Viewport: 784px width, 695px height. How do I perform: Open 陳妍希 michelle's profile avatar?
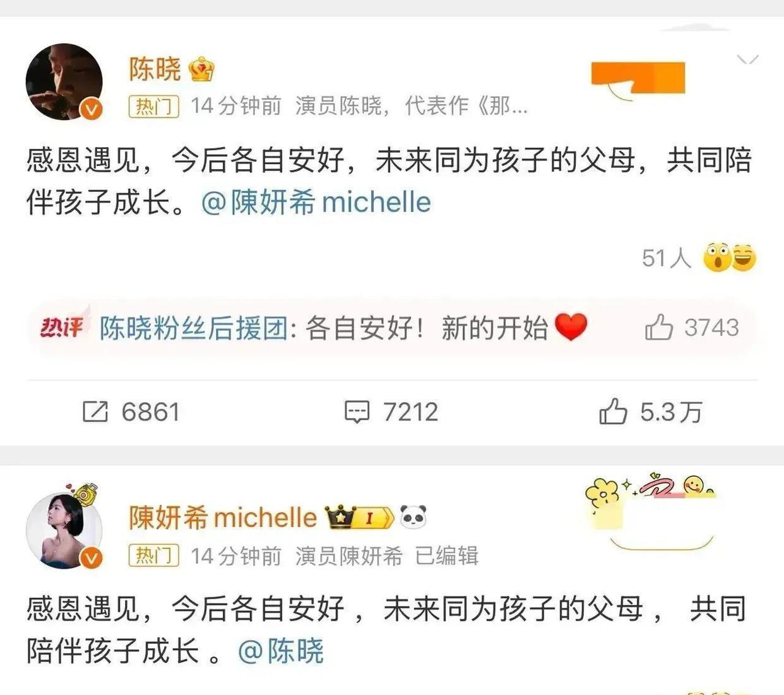click(x=64, y=530)
